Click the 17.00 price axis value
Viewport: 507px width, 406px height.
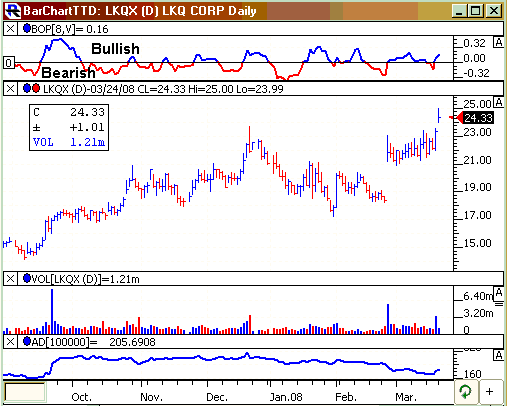point(477,215)
